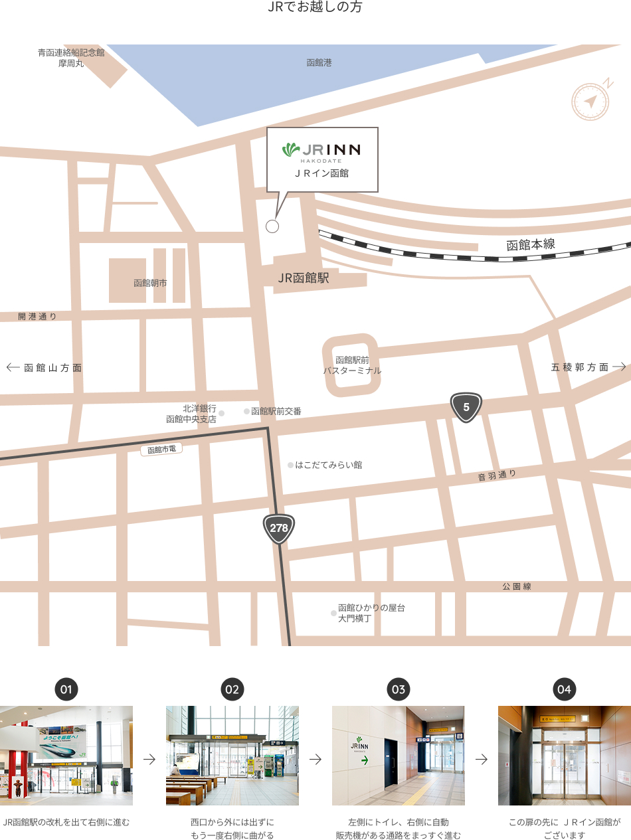This screenshot has height=840, width=631.
Task: Click the JR Inn Hakodate logo callout
Action: click(322, 159)
